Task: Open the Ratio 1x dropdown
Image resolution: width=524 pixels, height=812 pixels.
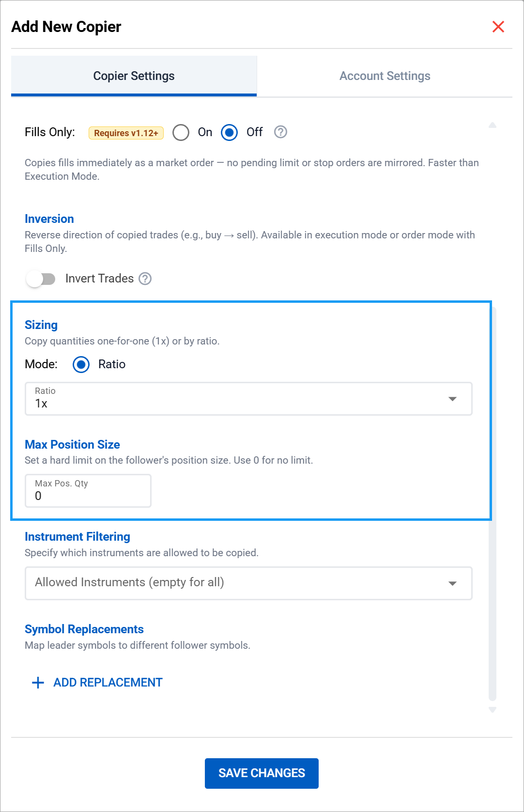Action: (x=242, y=399)
